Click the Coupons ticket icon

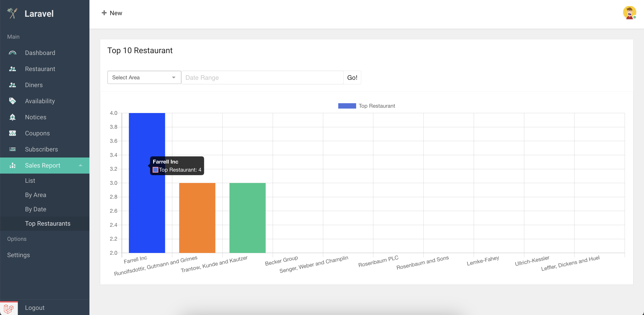[x=13, y=133]
